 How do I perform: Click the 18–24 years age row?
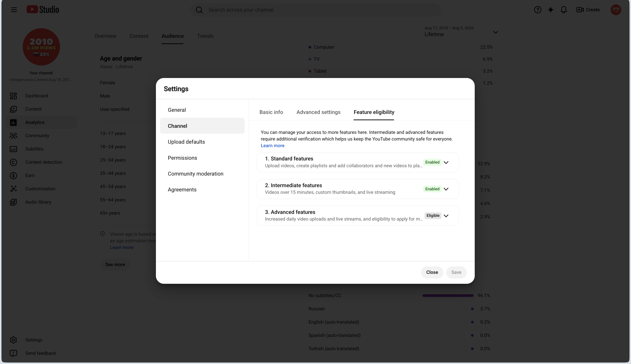click(x=113, y=147)
